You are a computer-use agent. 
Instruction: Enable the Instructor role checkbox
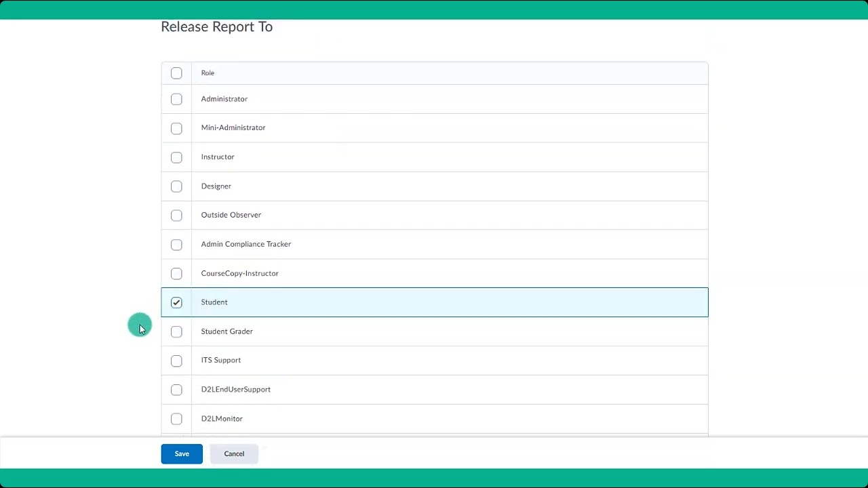176,157
